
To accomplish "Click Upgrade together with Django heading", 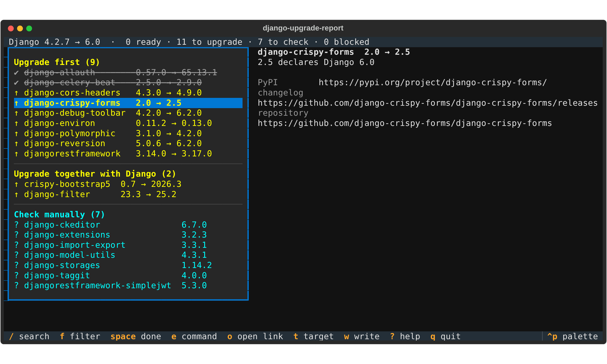I will 95,174.
